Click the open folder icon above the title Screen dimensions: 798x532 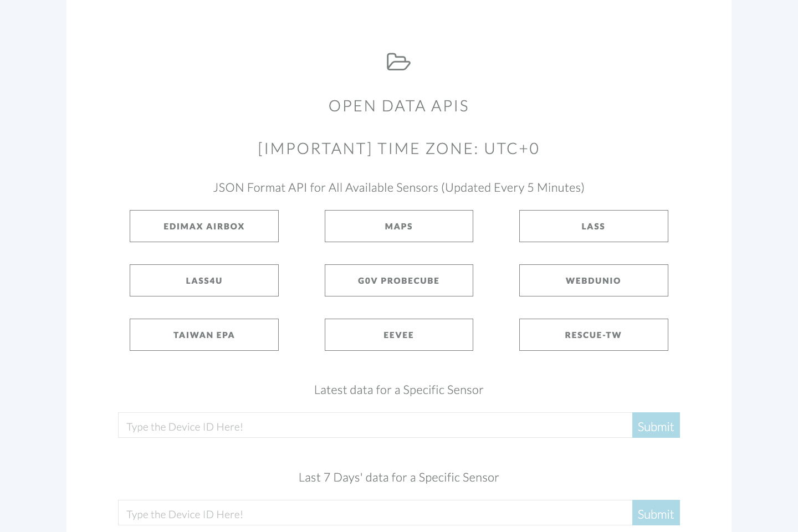pyautogui.click(x=398, y=62)
